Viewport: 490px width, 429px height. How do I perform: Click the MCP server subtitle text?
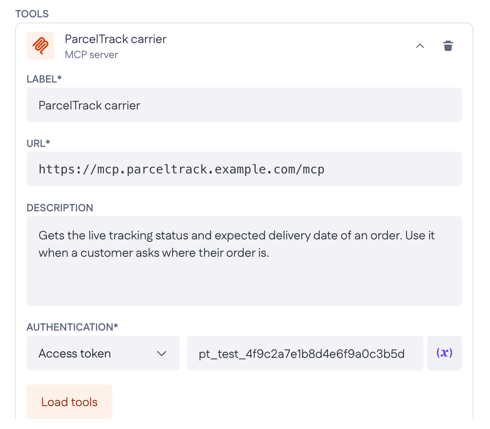91,55
